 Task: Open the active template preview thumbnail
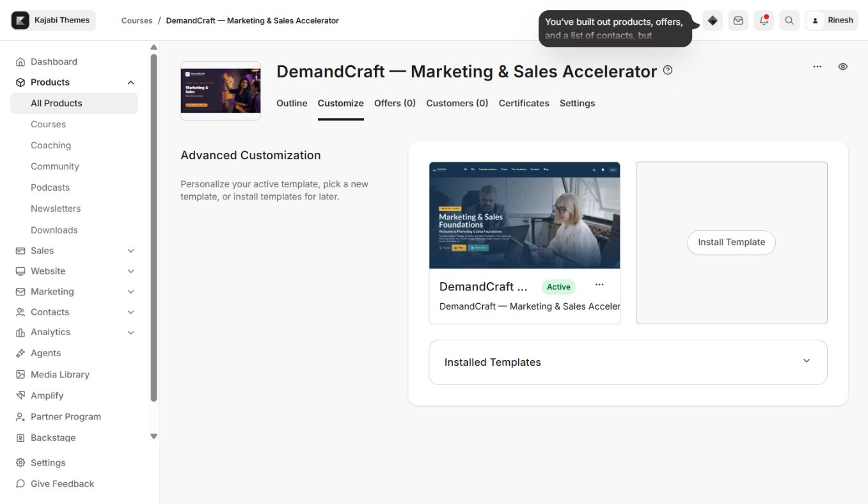coord(525,216)
